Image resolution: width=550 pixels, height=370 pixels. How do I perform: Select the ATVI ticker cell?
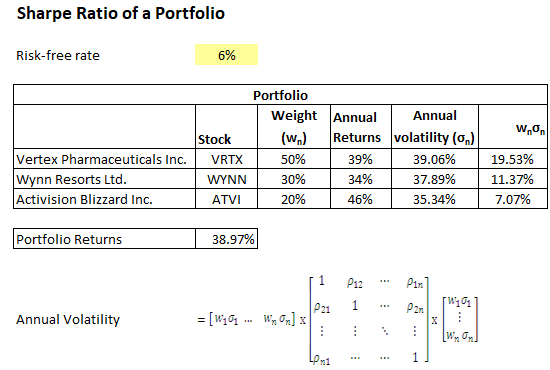pos(227,199)
